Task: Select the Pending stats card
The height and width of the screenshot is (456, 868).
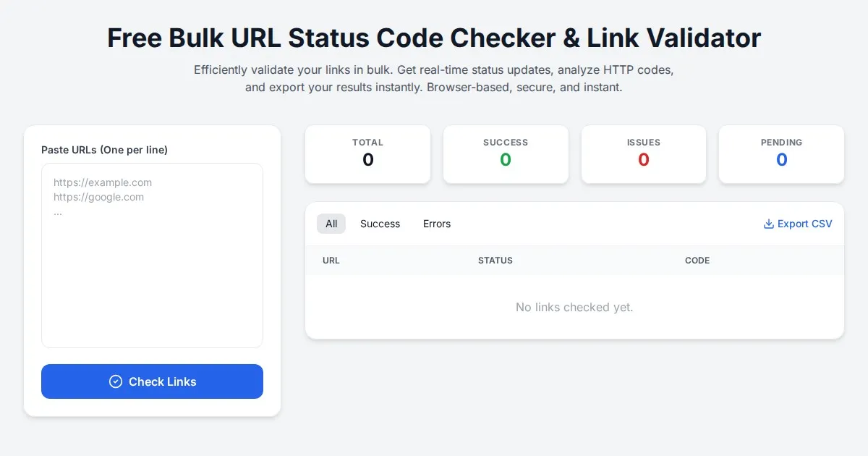Action: pos(781,154)
